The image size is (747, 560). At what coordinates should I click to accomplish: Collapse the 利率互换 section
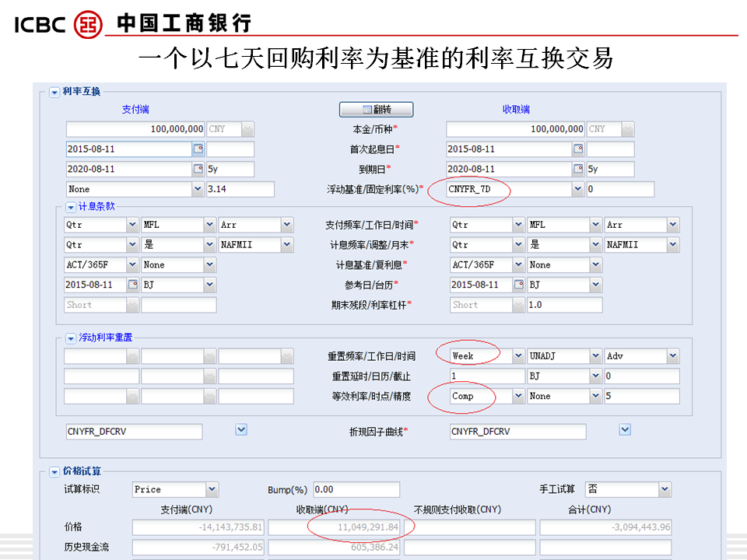pyautogui.click(x=54, y=93)
